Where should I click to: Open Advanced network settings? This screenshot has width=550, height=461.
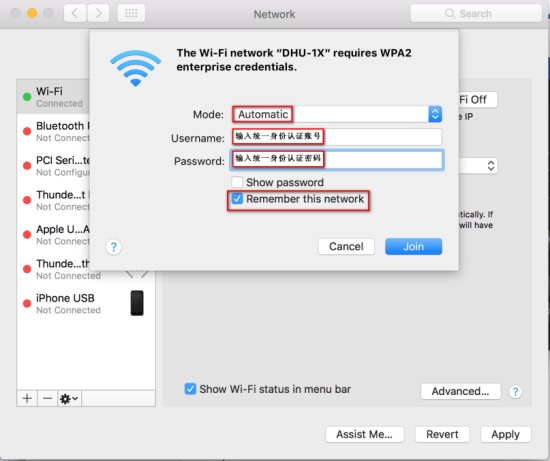460,391
